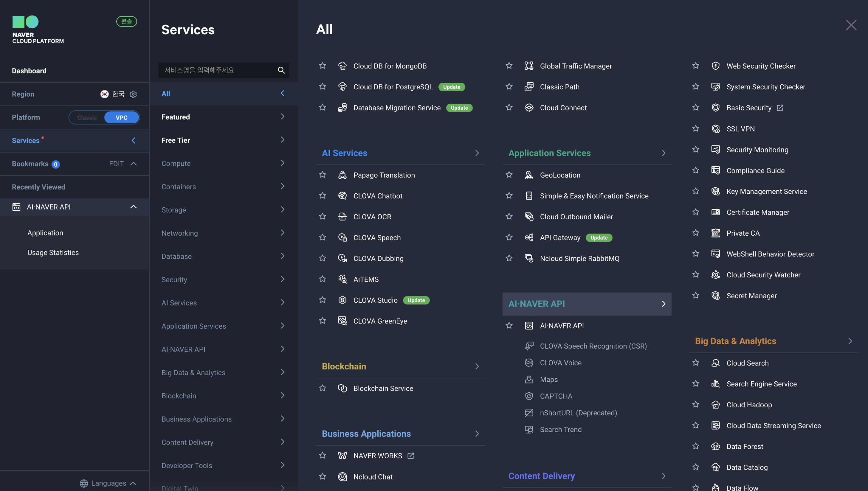Click the service name search field
The width and height of the screenshot is (868, 491).
[x=218, y=70]
